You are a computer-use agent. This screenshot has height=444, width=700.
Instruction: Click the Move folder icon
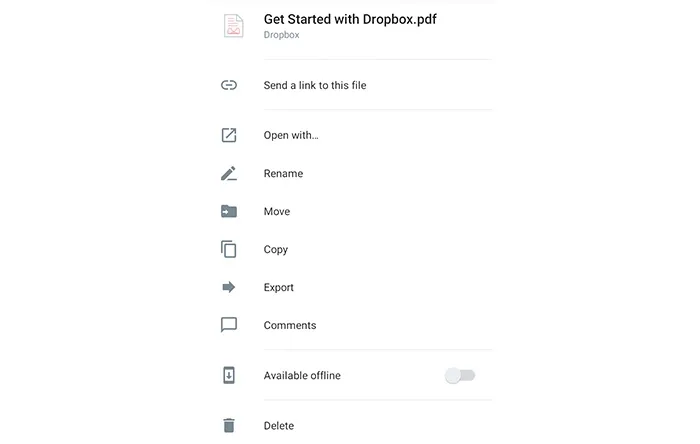pos(229,211)
